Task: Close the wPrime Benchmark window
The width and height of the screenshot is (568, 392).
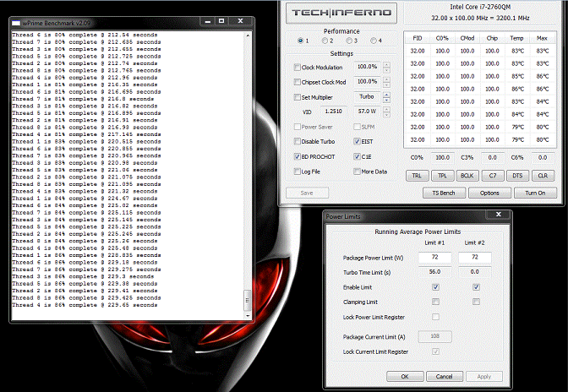Action: click(x=240, y=21)
